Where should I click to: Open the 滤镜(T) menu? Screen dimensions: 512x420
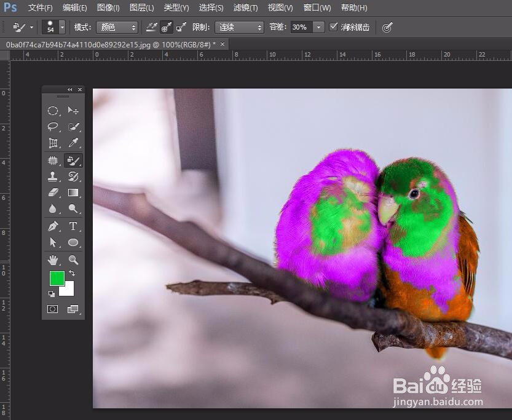(246, 8)
